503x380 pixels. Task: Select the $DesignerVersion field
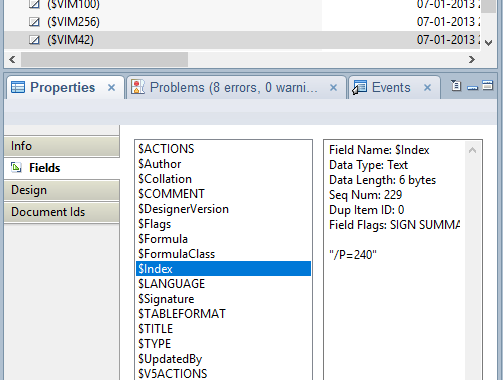point(223,209)
